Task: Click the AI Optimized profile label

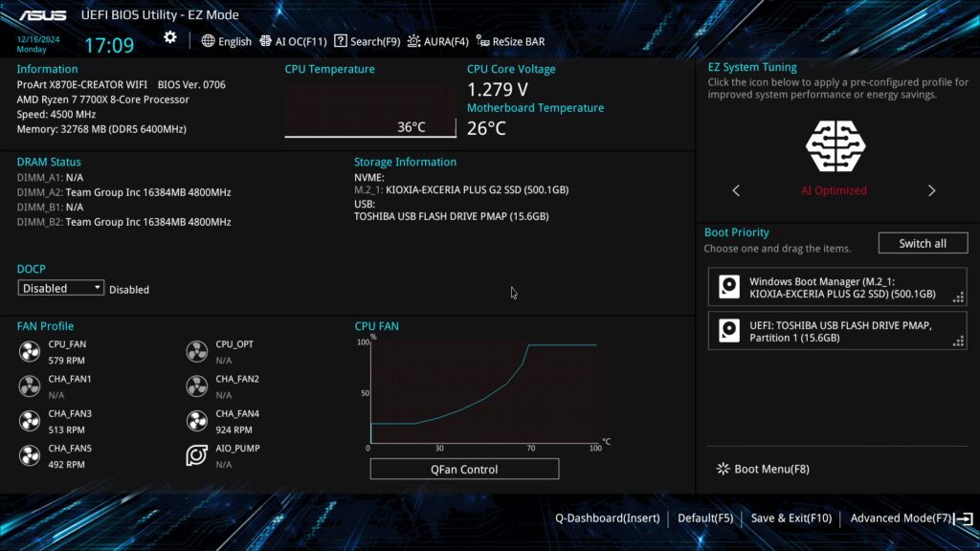Action: (834, 190)
